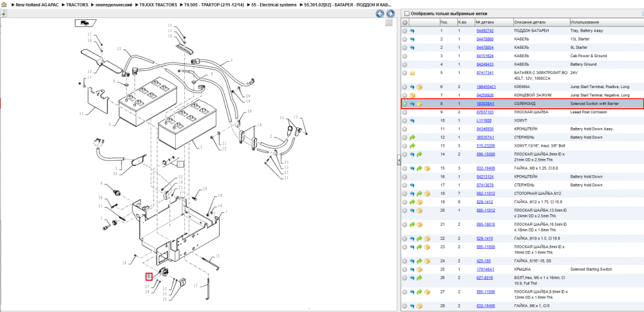Open part number link 829-1410
The image size is (644, 312).
tap(484, 239)
